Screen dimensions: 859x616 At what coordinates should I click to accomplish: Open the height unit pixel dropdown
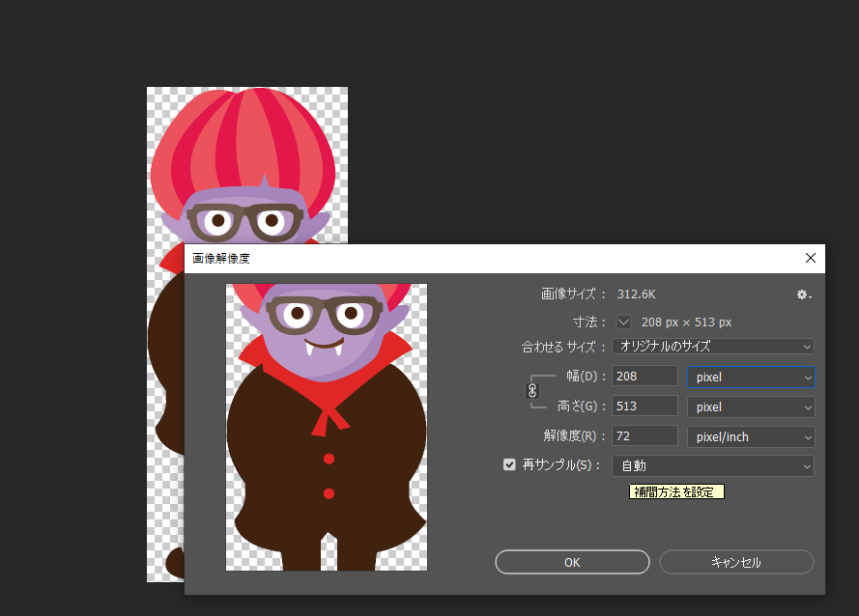(x=750, y=407)
